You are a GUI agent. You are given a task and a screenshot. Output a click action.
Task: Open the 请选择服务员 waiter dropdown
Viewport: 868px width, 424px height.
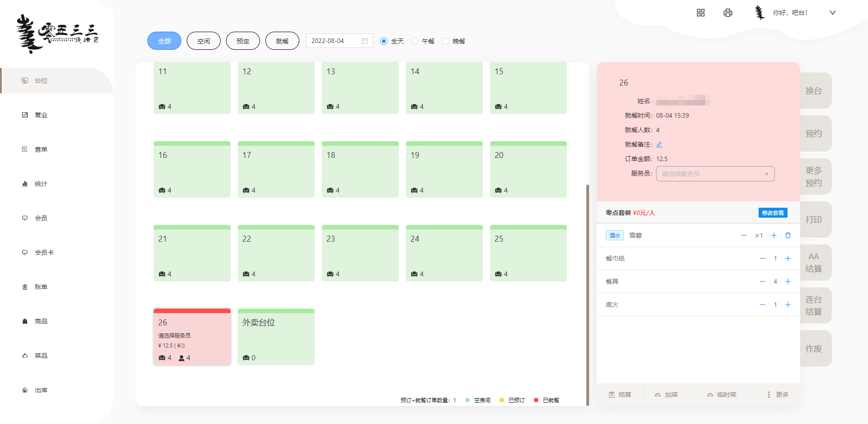715,174
